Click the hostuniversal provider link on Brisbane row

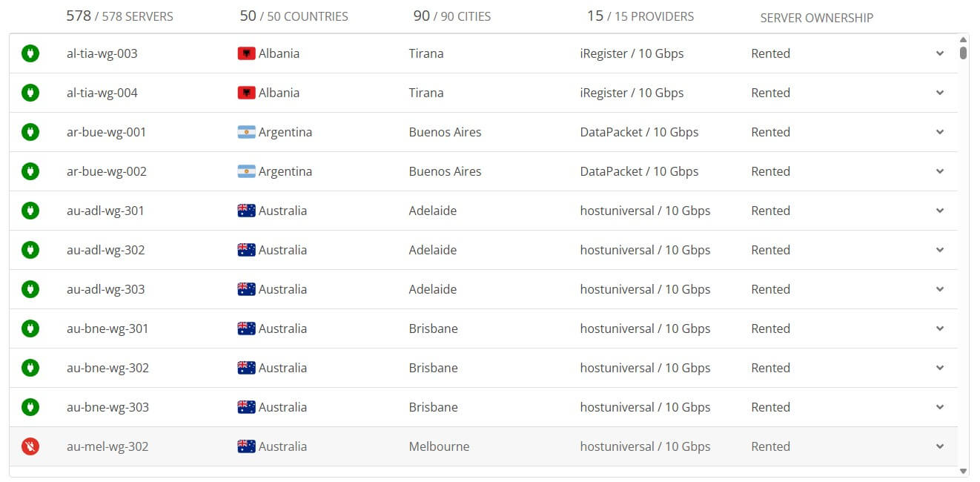point(645,328)
